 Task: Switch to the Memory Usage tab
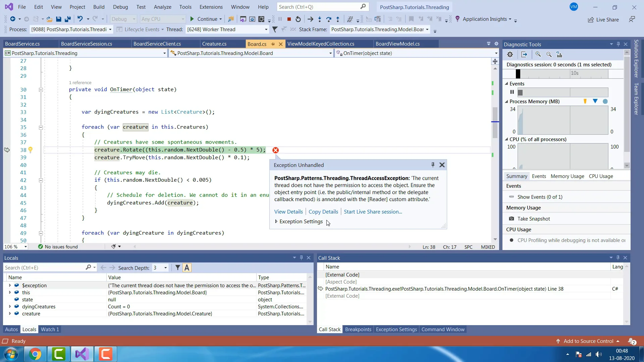pyautogui.click(x=567, y=176)
